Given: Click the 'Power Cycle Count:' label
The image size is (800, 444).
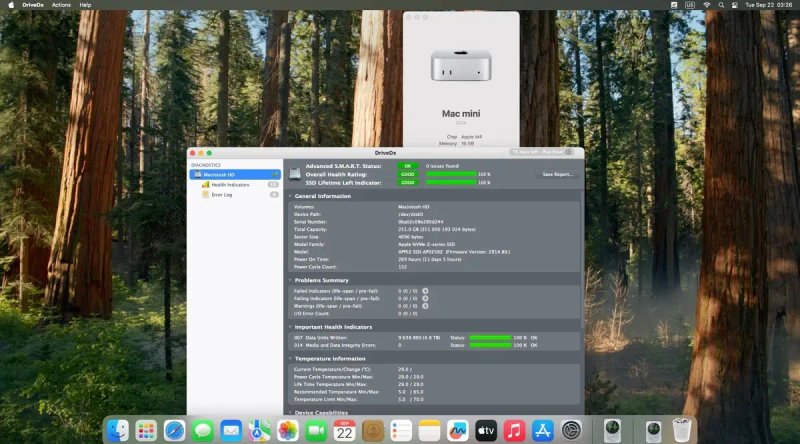Looking at the screenshot, I should pyautogui.click(x=315, y=267).
